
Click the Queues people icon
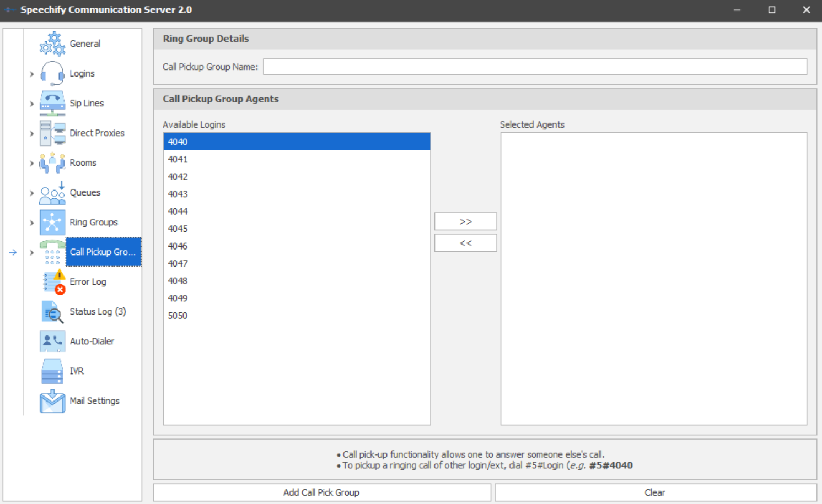pyautogui.click(x=52, y=192)
